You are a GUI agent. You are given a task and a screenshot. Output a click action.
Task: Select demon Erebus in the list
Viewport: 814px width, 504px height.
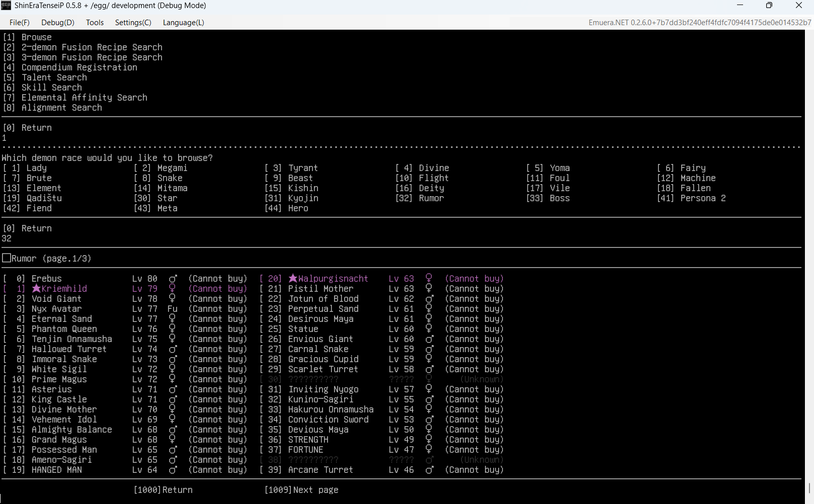(x=125, y=279)
